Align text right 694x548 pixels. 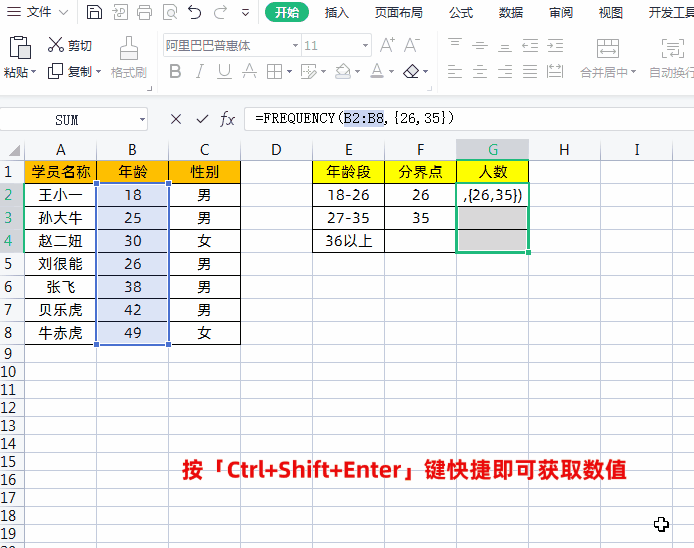[505, 71]
